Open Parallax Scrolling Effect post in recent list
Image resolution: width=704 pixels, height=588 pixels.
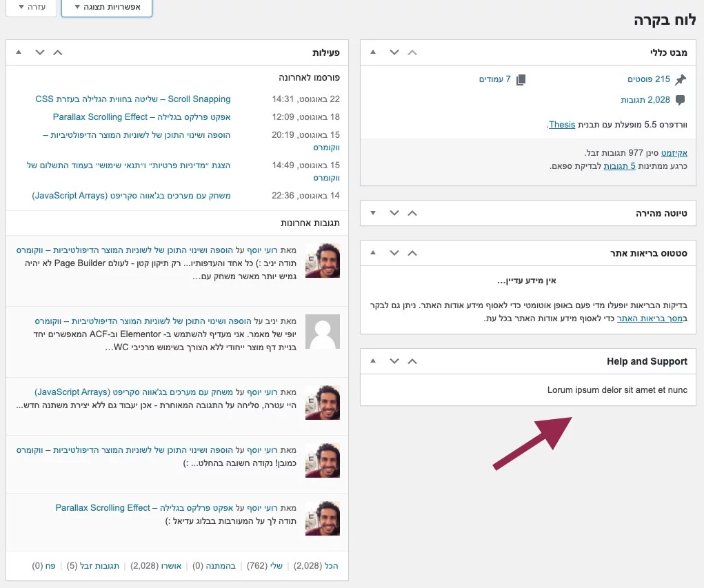coord(141,117)
